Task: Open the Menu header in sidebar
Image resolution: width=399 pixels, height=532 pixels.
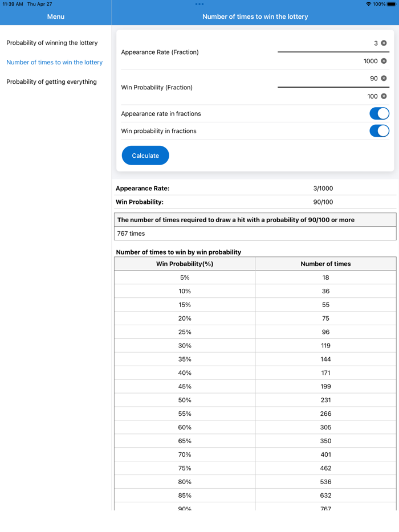Action: point(55,17)
